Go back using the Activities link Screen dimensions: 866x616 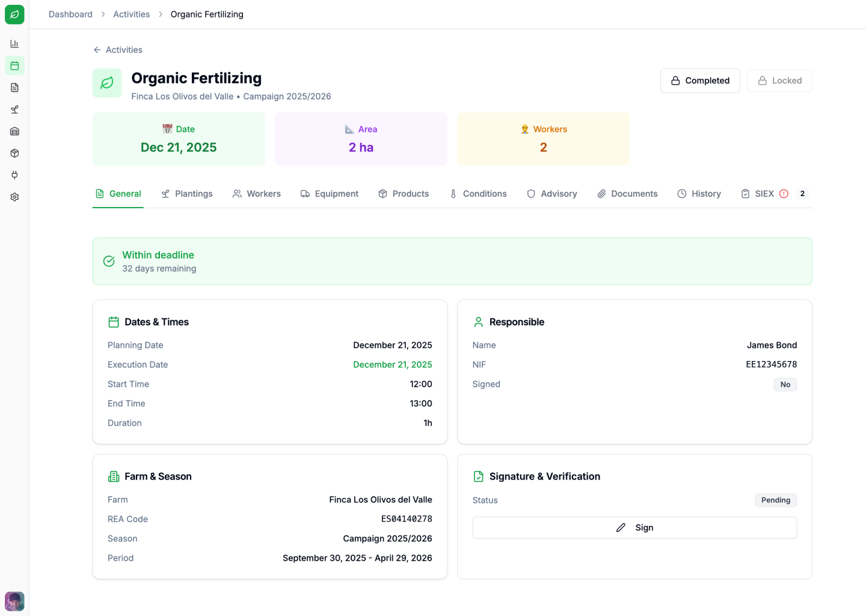[x=117, y=49]
